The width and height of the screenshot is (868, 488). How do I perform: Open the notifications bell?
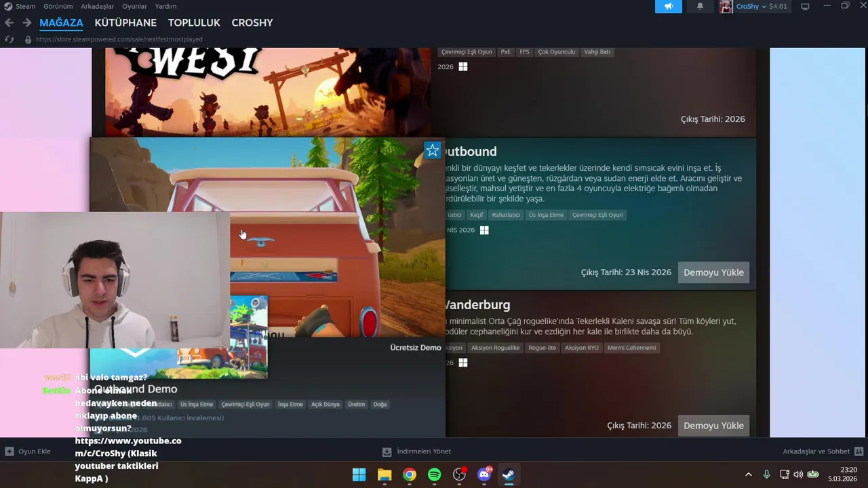click(x=700, y=6)
